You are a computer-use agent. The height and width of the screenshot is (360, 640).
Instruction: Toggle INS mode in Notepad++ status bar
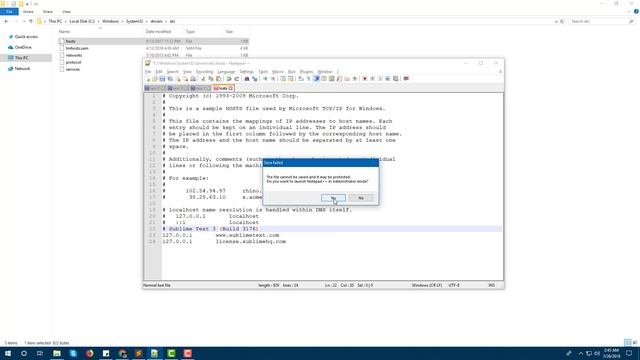(492, 285)
